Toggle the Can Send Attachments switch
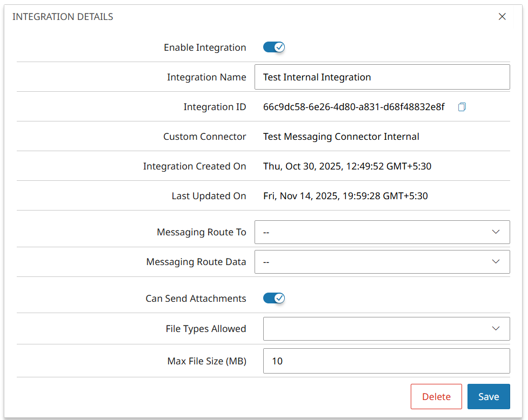The height and width of the screenshot is (420, 528). 274,298
